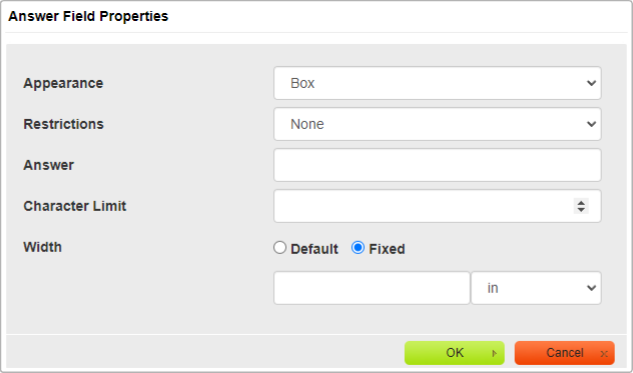Select the Fixed width radio button
This screenshot has height=373, width=633.
[x=358, y=247]
